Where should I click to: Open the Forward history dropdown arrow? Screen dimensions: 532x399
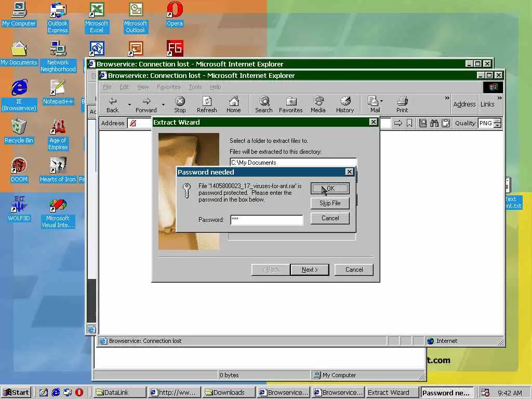point(163,105)
